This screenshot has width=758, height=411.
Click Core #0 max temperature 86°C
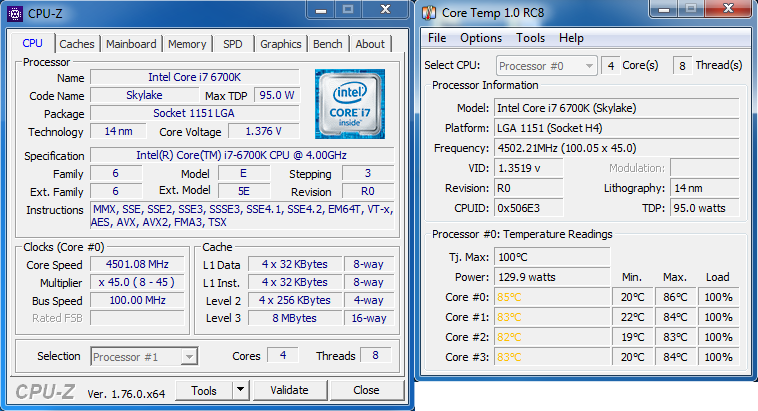pos(675,297)
